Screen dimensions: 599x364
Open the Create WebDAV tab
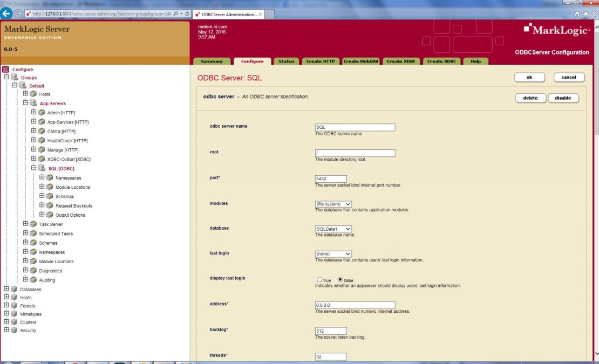360,61
